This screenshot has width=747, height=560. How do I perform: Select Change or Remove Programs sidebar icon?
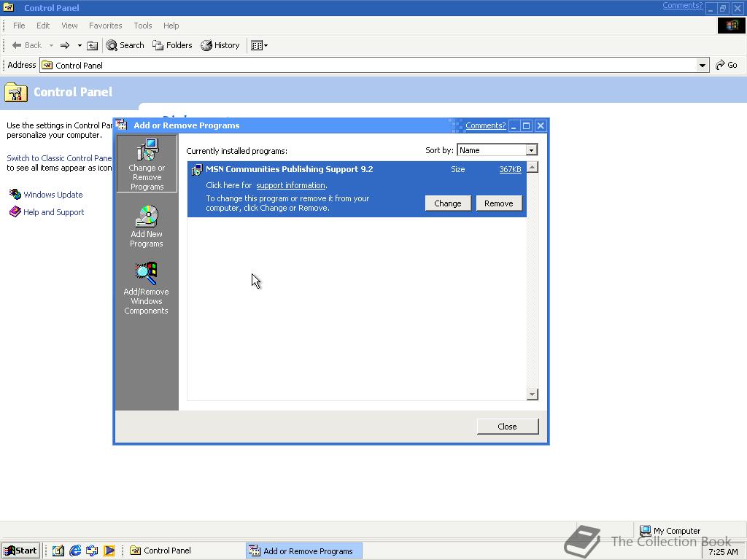pyautogui.click(x=147, y=163)
